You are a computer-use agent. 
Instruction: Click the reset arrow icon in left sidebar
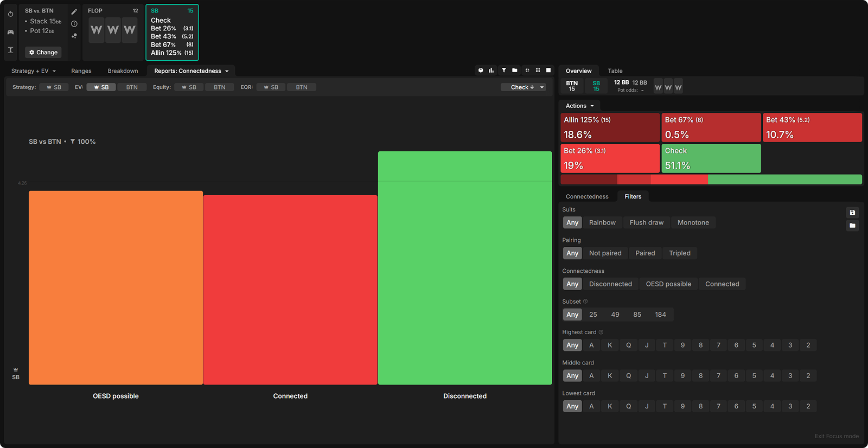10,14
